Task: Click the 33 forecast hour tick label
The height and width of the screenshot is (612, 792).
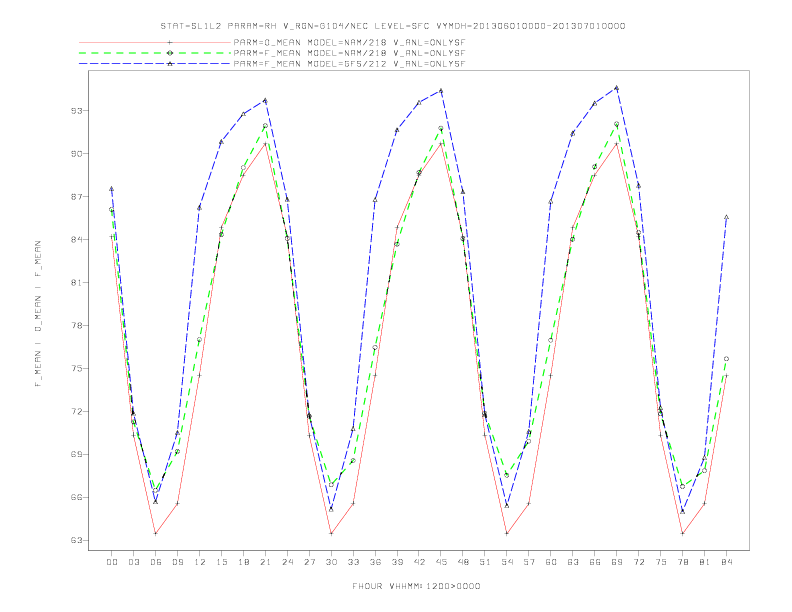Action: pyautogui.click(x=353, y=562)
